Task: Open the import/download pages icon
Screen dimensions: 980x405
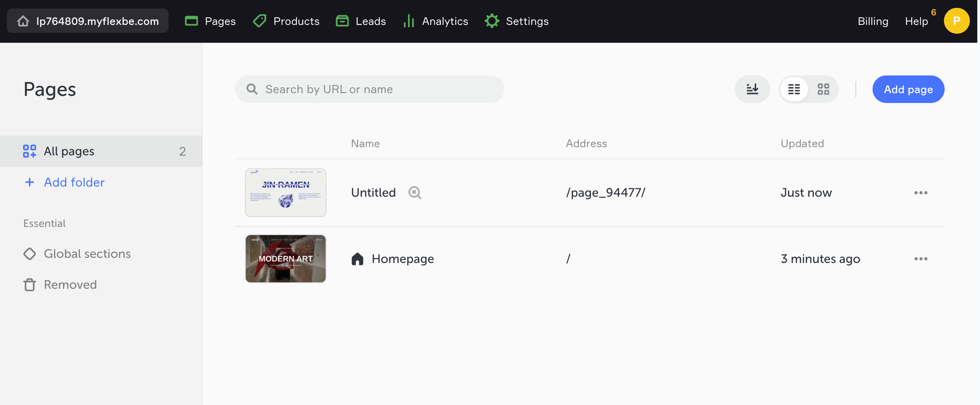Action: (x=752, y=89)
